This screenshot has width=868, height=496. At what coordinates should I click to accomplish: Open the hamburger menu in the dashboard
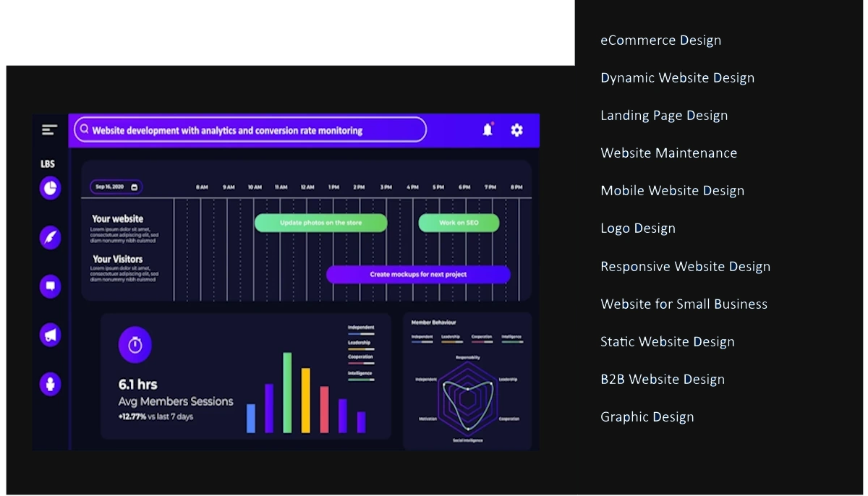49,130
